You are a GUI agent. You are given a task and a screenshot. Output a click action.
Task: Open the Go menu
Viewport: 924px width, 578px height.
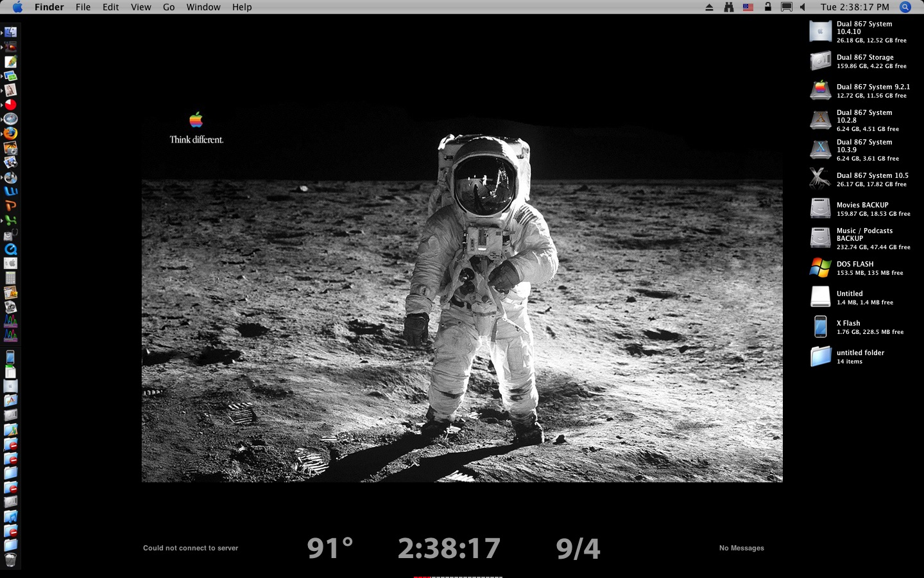[169, 7]
